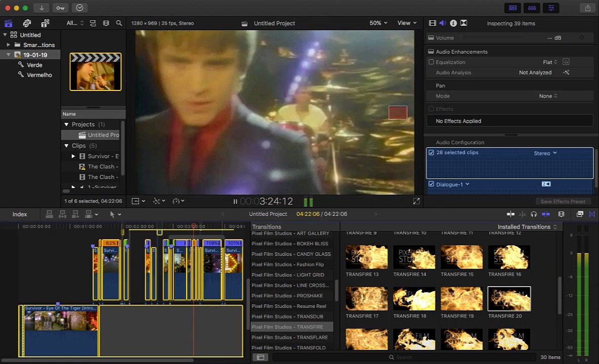Open the Transform tool popup
This screenshot has width=599, height=364.
pos(138,201)
